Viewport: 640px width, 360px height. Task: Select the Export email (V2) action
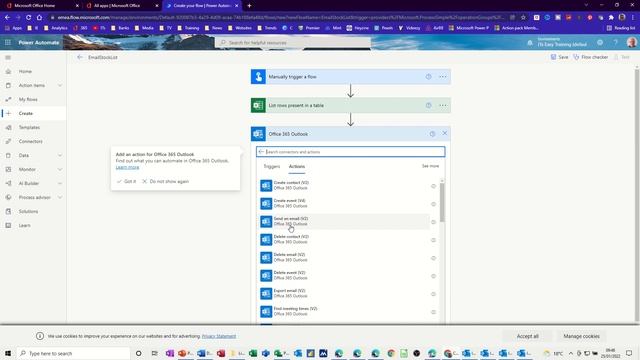344,293
